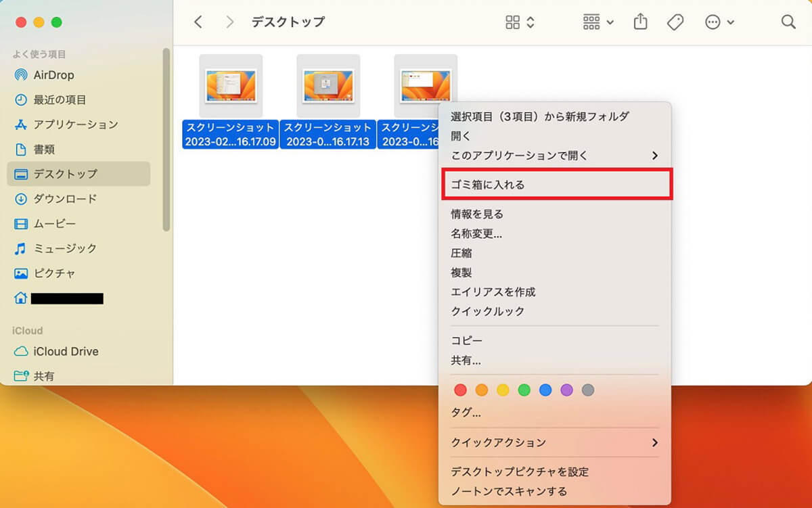Image resolution: width=812 pixels, height=508 pixels.
Task: Choose タグ... in the context menu
Action: [x=555, y=412]
